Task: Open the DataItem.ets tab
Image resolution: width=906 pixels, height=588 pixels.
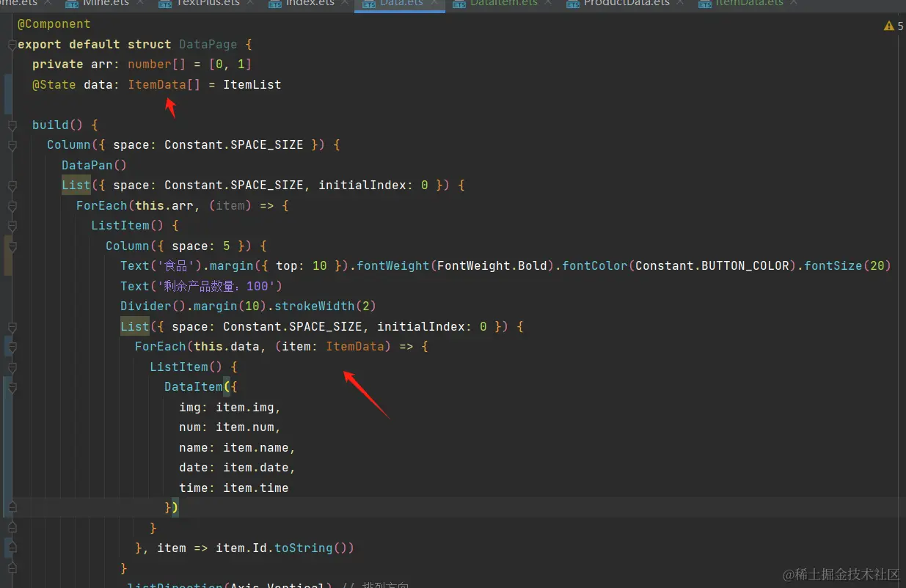Action: pos(503,4)
